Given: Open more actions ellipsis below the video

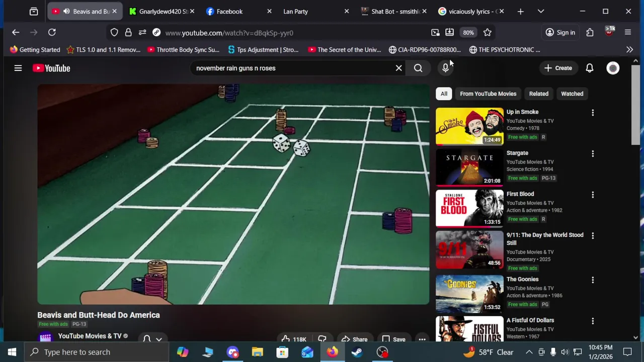Looking at the screenshot, I should coord(422,339).
